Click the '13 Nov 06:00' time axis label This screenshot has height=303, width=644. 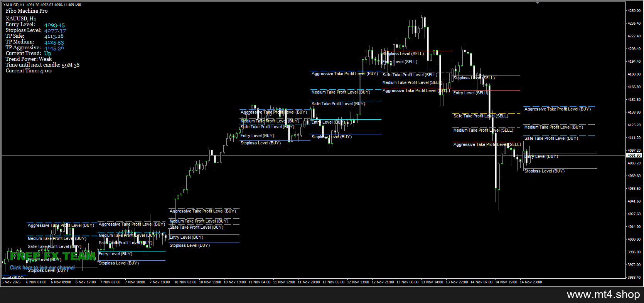(x=407, y=282)
